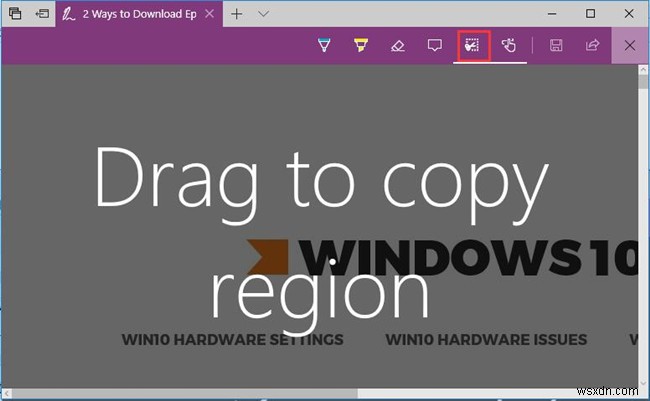Click the WINDOWS10 site logo
The image size is (650, 401).
click(442, 258)
